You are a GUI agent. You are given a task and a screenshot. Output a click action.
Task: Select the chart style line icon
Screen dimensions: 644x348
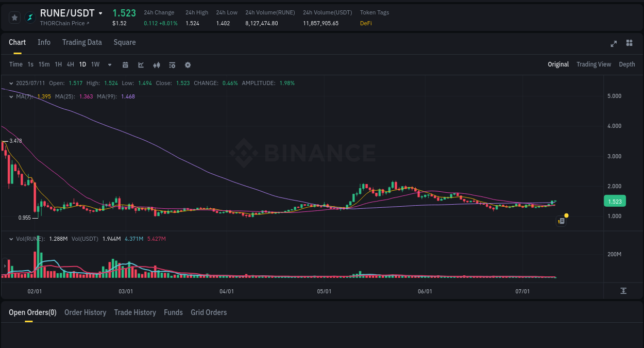click(141, 64)
